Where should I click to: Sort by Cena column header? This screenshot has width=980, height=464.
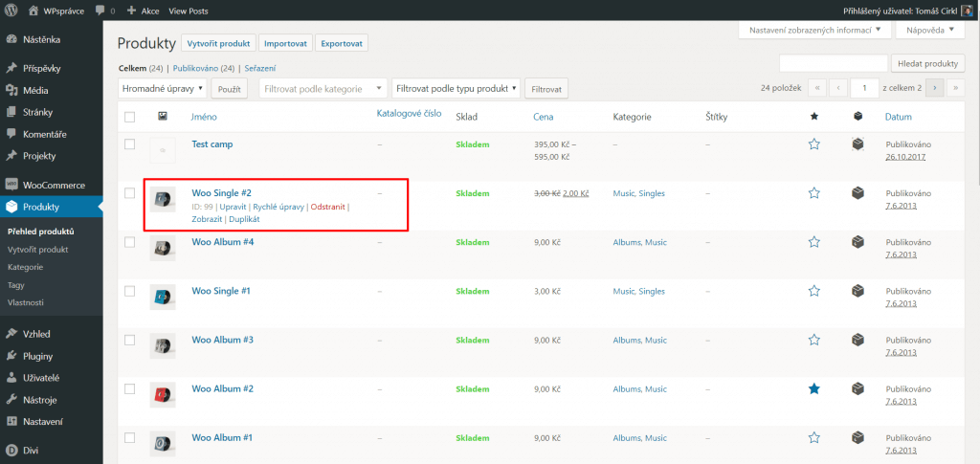pos(544,117)
